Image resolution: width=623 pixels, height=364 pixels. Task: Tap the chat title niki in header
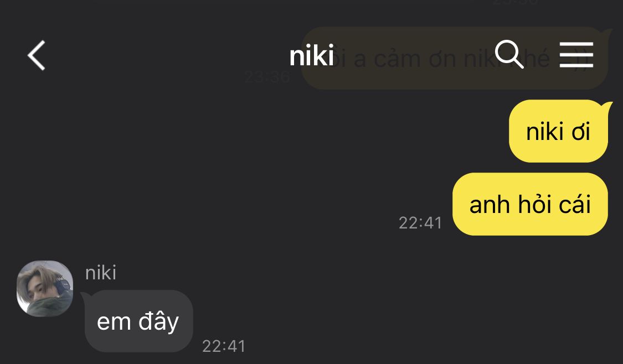pos(311,55)
